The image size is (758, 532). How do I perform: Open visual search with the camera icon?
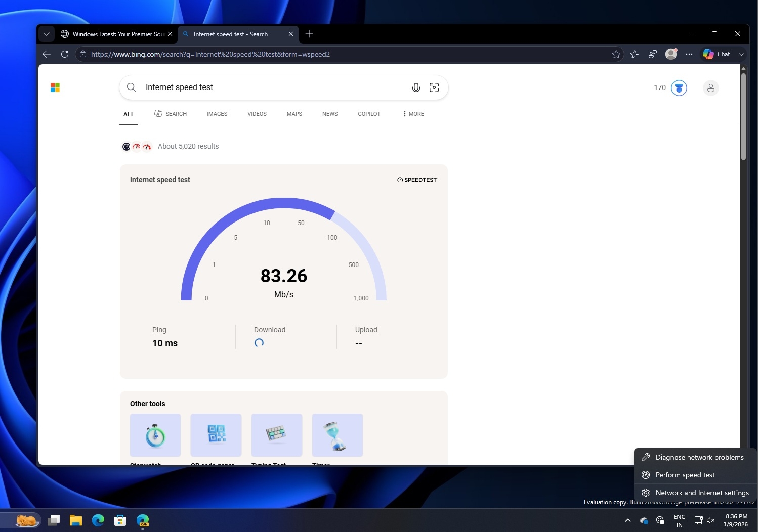click(434, 87)
